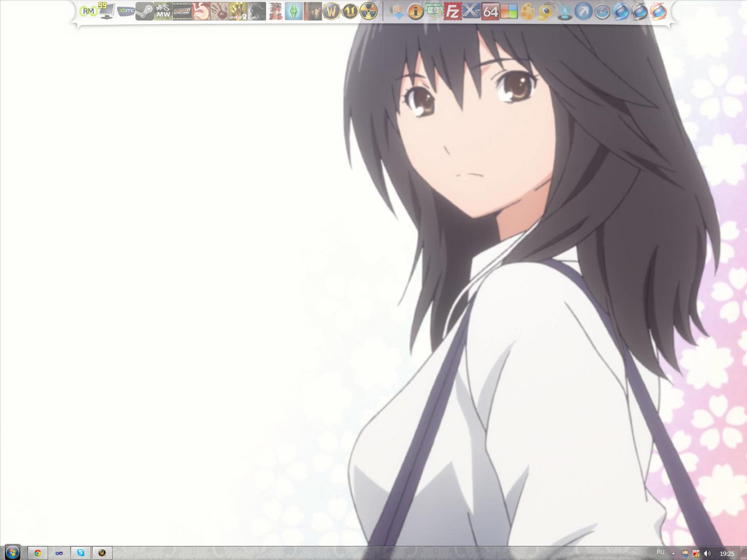The width and height of the screenshot is (747, 560).
Task: Open FlatOut game icon in dock
Action: [182, 11]
